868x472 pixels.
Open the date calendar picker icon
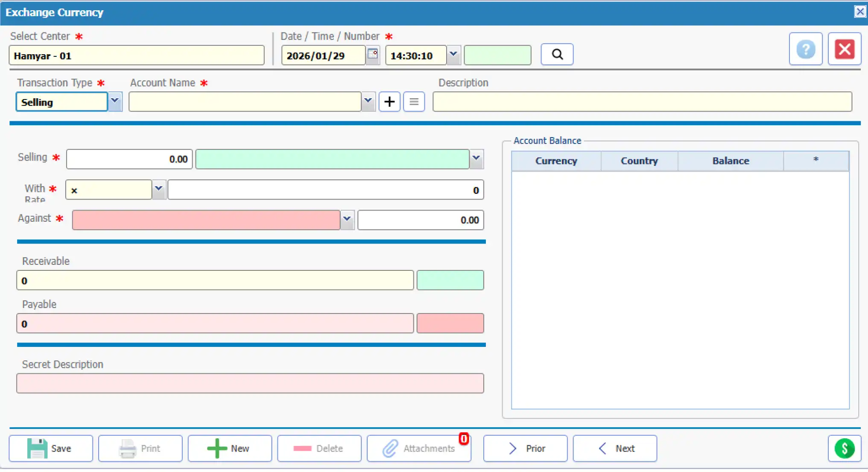click(x=373, y=55)
